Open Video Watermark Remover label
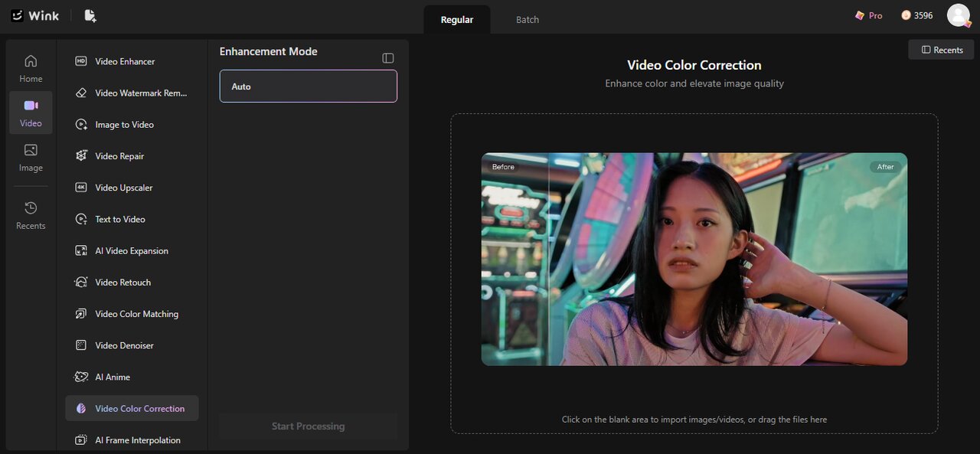This screenshot has width=980, height=454. tap(141, 93)
